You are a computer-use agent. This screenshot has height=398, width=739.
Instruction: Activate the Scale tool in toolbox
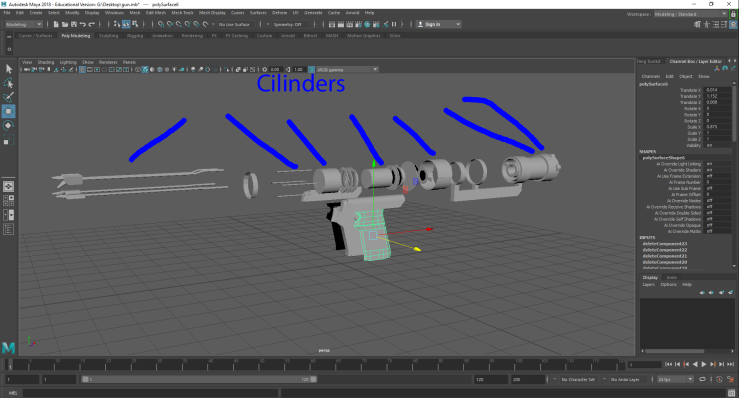[x=8, y=140]
